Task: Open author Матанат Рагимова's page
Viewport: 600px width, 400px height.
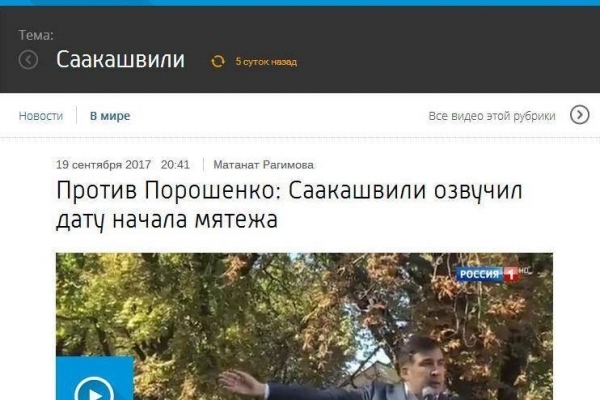Action: 263,165
